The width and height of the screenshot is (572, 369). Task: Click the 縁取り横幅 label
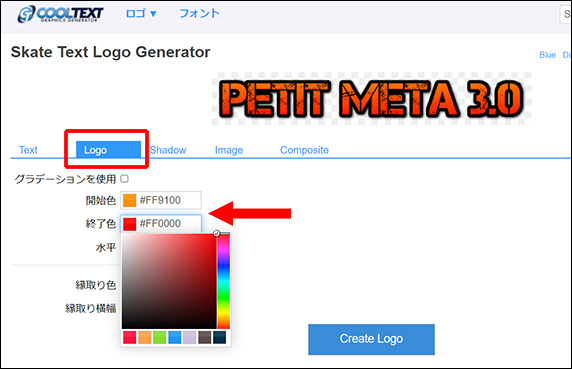pyautogui.click(x=90, y=308)
